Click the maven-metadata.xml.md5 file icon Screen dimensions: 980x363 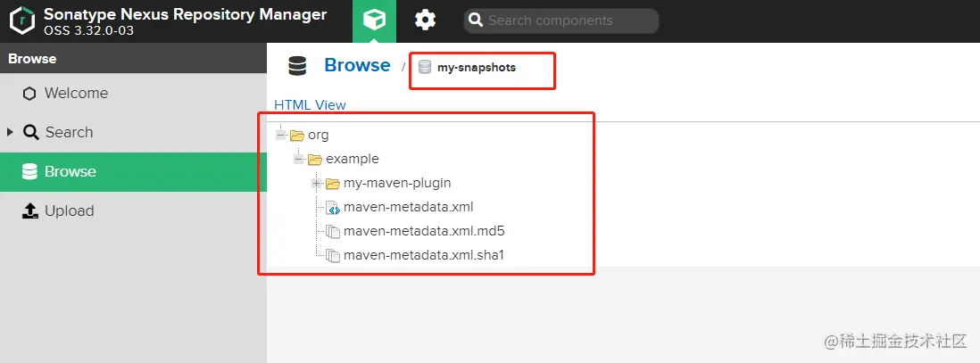(333, 232)
